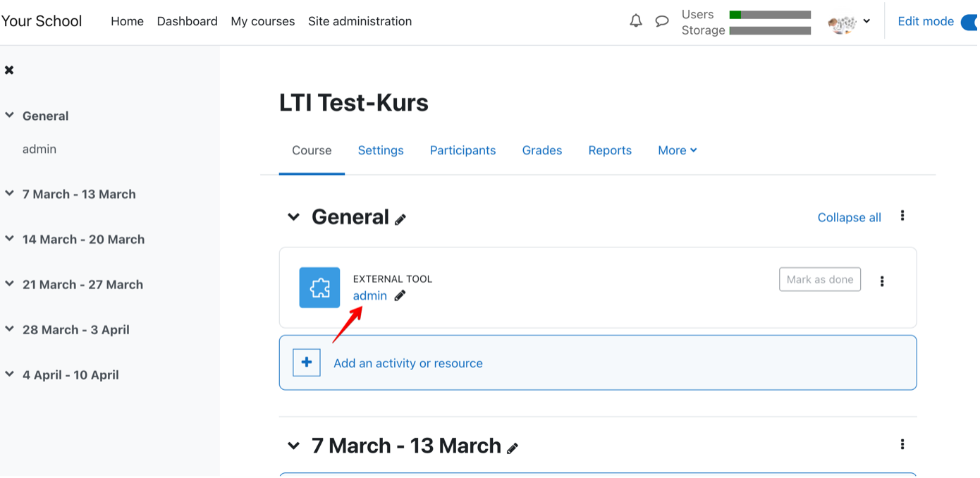Open the admin activity three-dot menu
980x478 pixels.
click(x=881, y=281)
